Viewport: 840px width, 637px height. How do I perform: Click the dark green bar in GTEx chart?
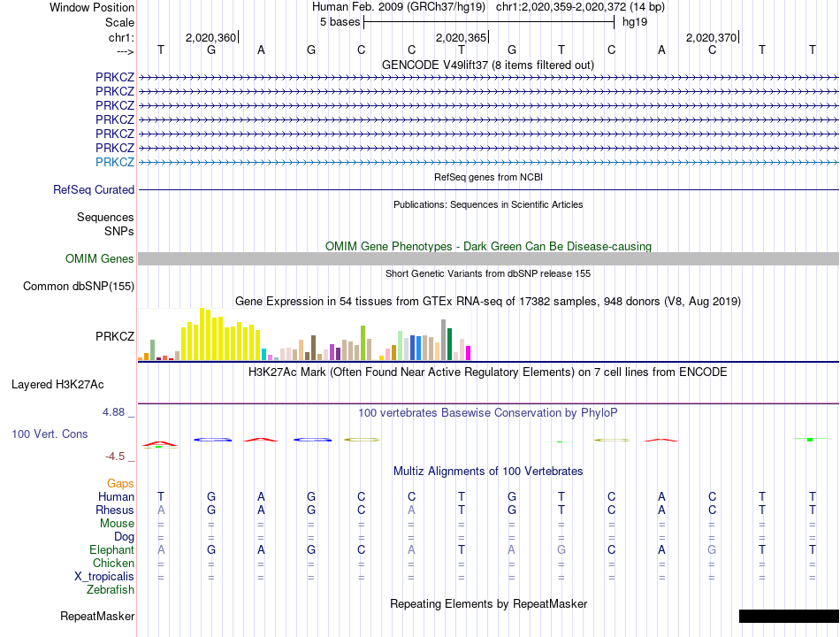coord(449,344)
